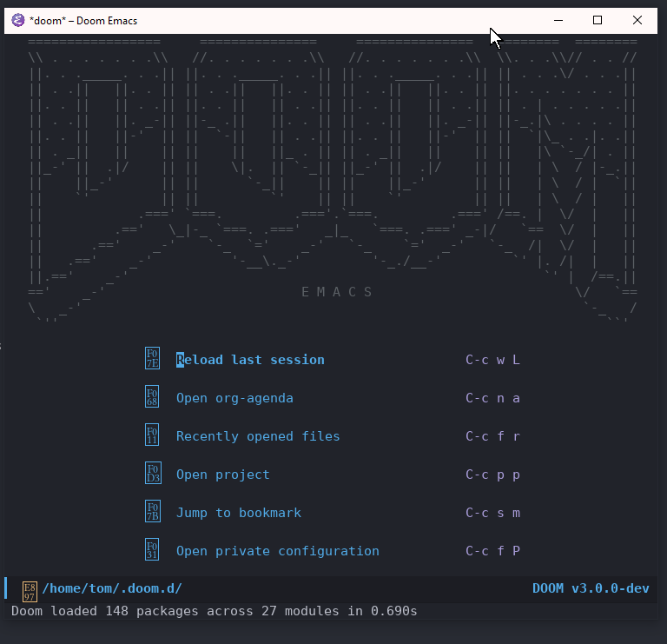Click the /home/tom/.doom.d/ path in modeline
This screenshot has height=644, width=667.
click(112, 588)
